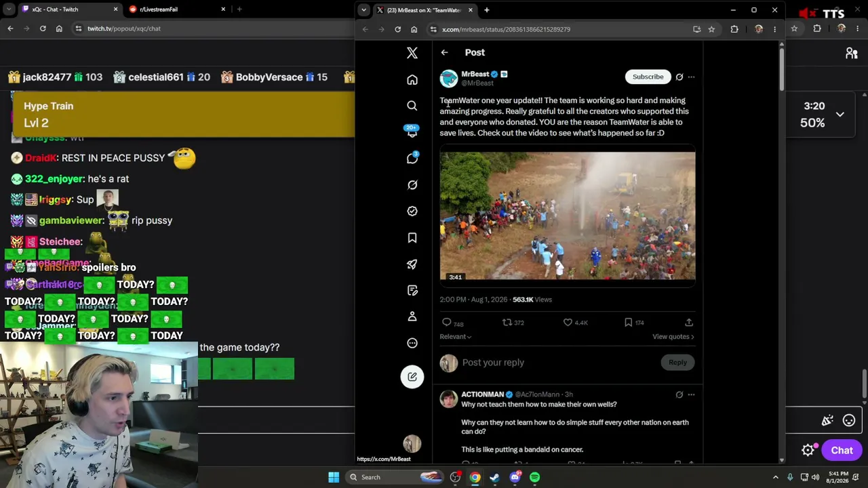Screen dimensions: 868x488
Task: Repost MrBeast's TeamWater post
Action: 507,323
